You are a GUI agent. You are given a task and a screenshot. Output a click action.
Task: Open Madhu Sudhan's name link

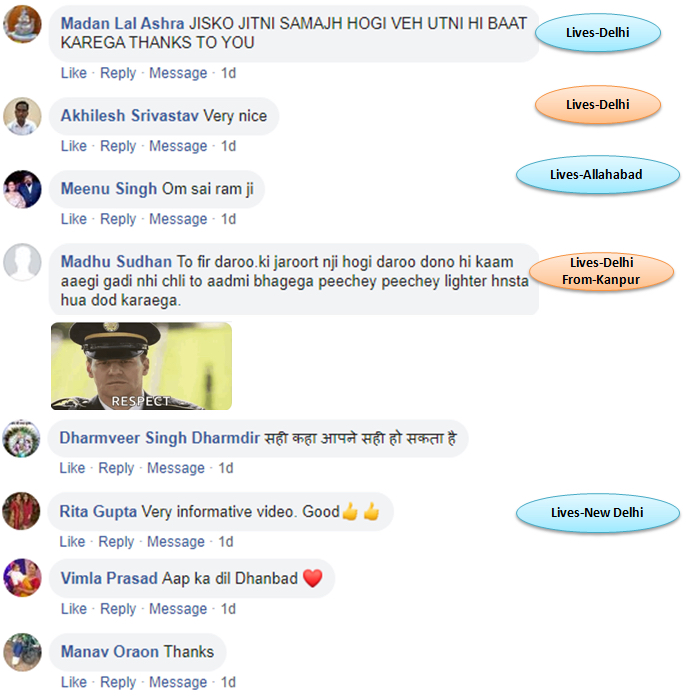[116, 262]
